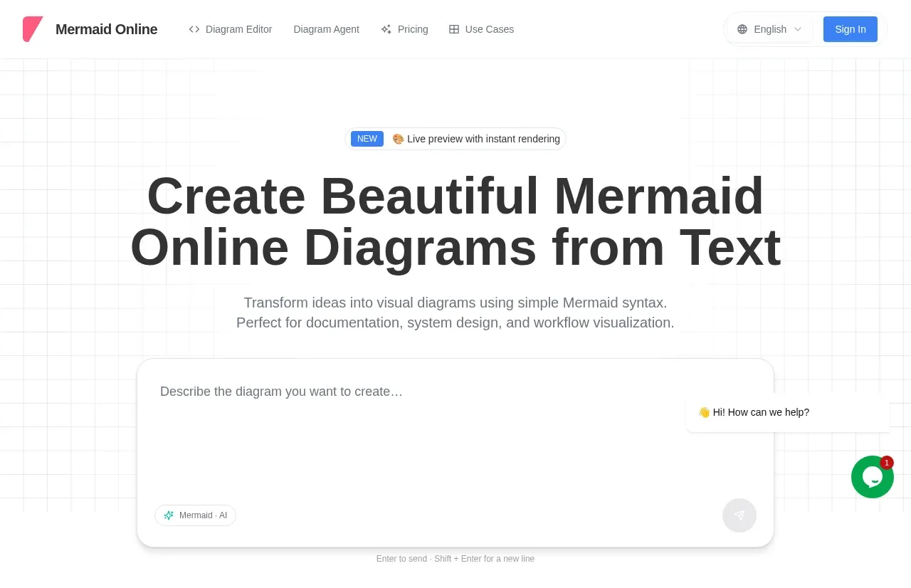
Task: Open the Use Cases menu item
Action: click(481, 29)
